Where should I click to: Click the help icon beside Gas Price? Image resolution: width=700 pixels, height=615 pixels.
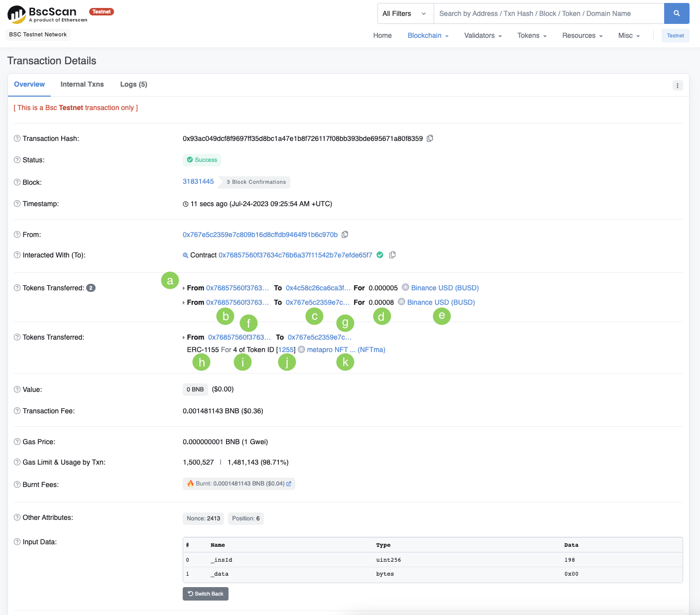pyautogui.click(x=17, y=442)
